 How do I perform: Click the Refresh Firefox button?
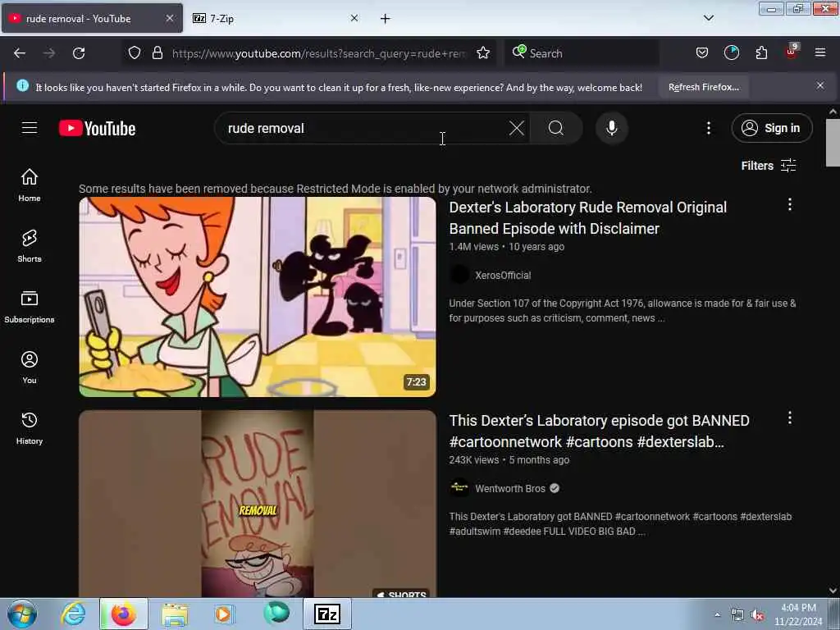(x=703, y=87)
